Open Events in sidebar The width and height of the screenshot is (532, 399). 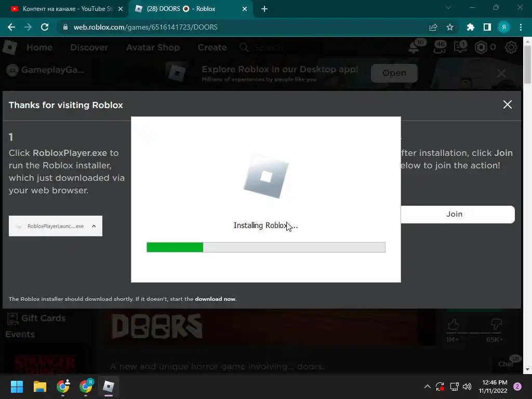pos(20,334)
